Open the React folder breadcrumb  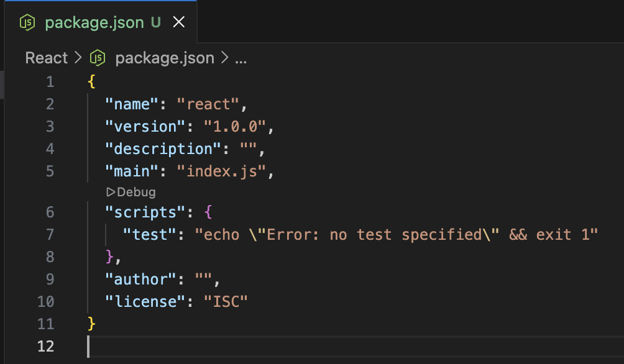[46, 58]
